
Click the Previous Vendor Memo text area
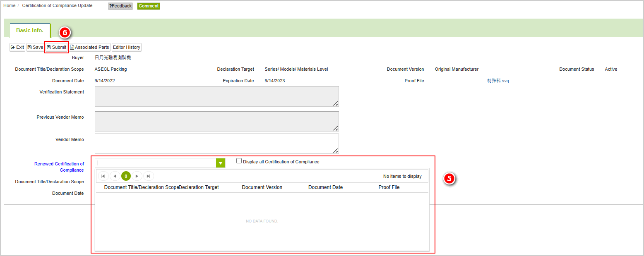[216, 121]
